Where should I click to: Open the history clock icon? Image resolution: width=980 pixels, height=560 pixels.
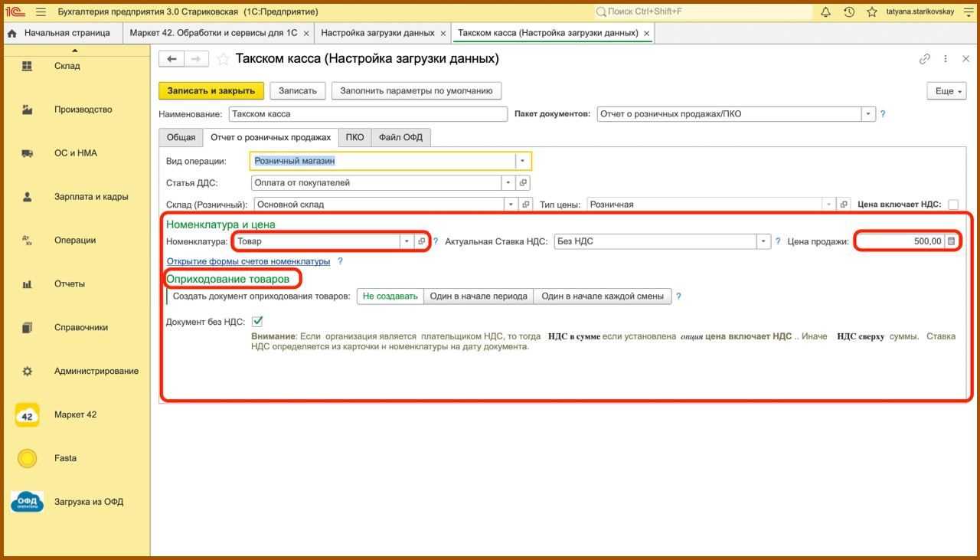[x=848, y=12]
